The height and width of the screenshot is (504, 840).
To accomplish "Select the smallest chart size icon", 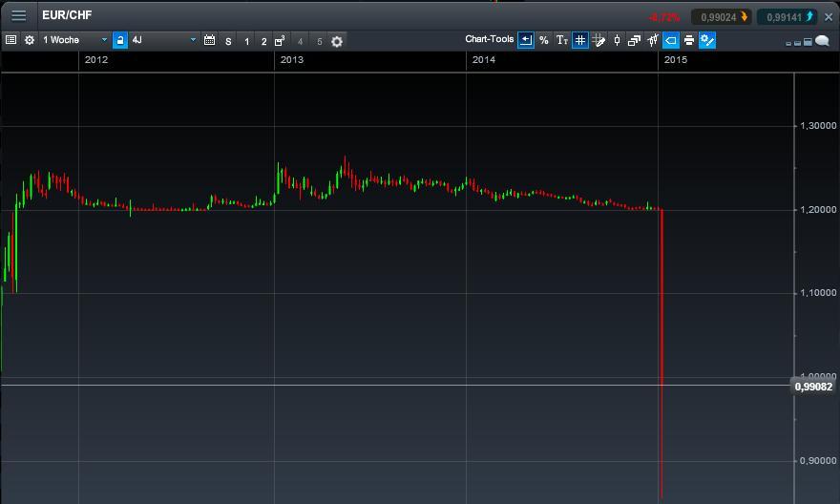I will pyautogui.click(x=788, y=43).
